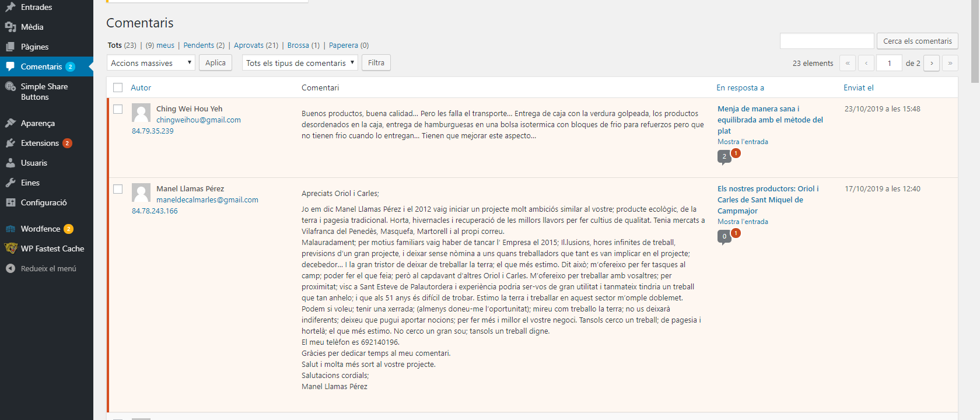Click the Filtra button
Screen dimensions: 980x420
[x=376, y=62]
